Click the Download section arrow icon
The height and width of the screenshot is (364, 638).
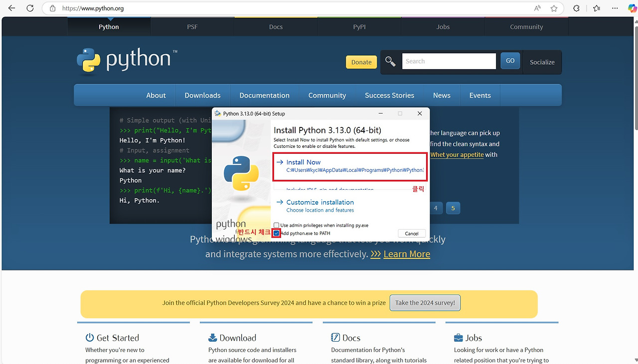click(213, 338)
